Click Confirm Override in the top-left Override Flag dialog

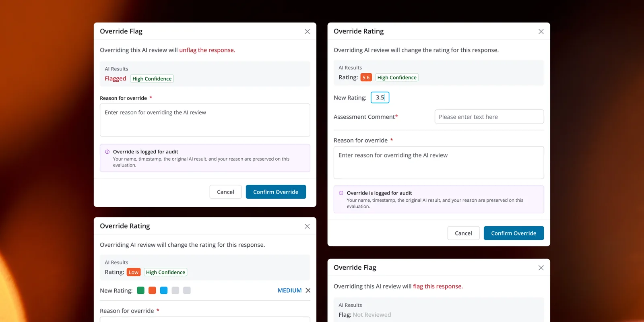coord(276,192)
